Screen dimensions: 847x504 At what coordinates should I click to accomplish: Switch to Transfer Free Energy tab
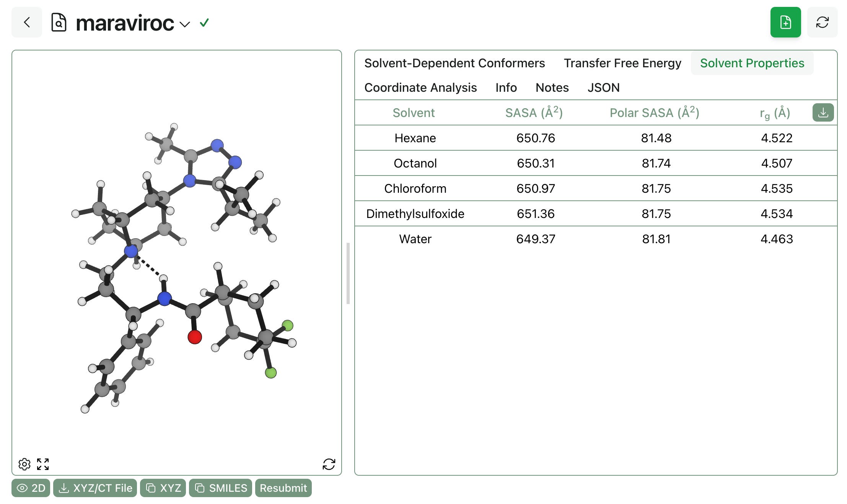[622, 63]
